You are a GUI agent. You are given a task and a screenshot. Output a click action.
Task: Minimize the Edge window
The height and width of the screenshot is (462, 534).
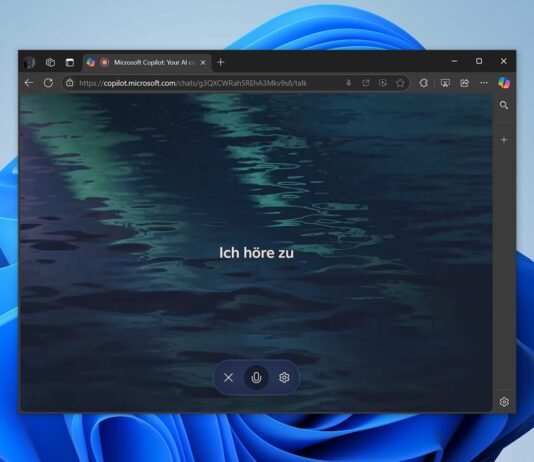(x=454, y=61)
